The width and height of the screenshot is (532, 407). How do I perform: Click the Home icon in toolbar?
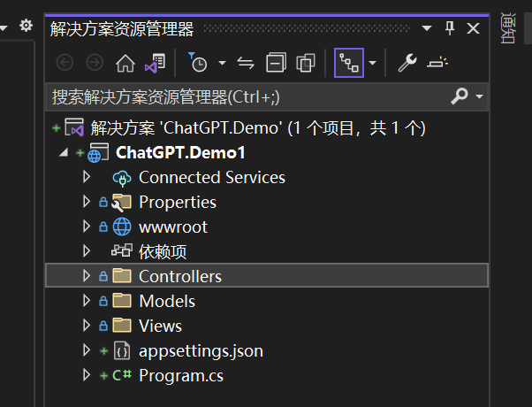[x=125, y=63]
